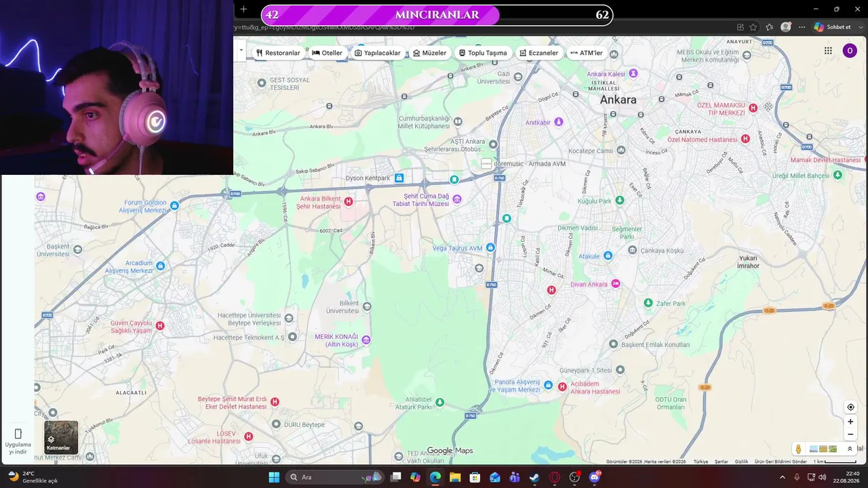Image resolution: width=868 pixels, height=488 pixels.
Task: Filter the map by Restoranlar
Action: click(278, 53)
